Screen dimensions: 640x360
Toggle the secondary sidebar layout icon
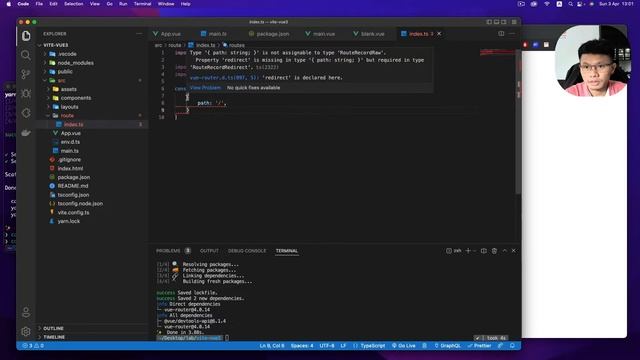[x=504, y=22]
